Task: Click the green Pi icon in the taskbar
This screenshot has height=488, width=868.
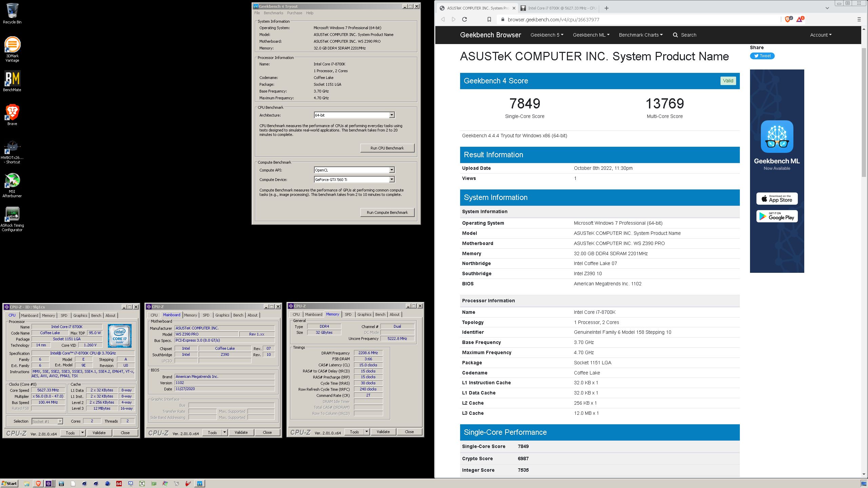Action: click(142, 484)
